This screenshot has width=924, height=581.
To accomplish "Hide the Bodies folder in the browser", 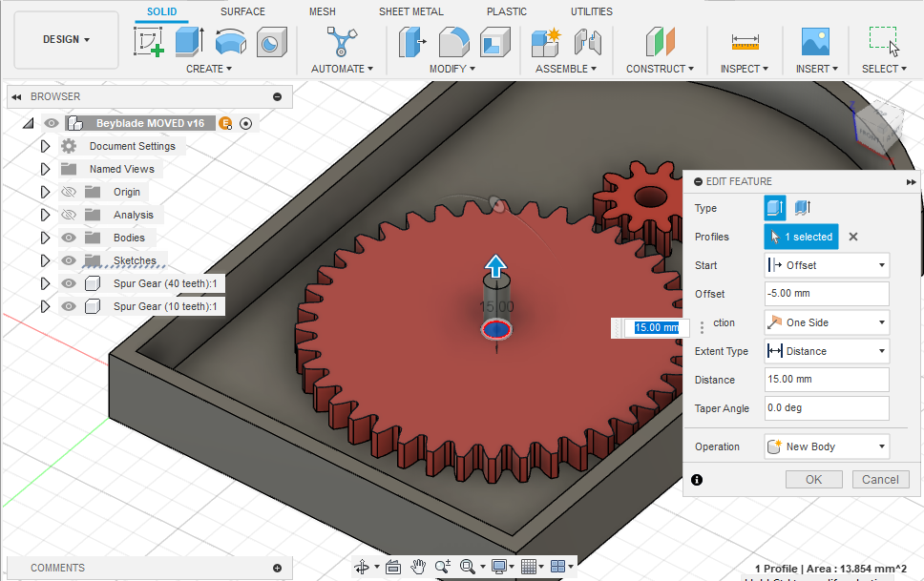I will (x=69, y=238).
